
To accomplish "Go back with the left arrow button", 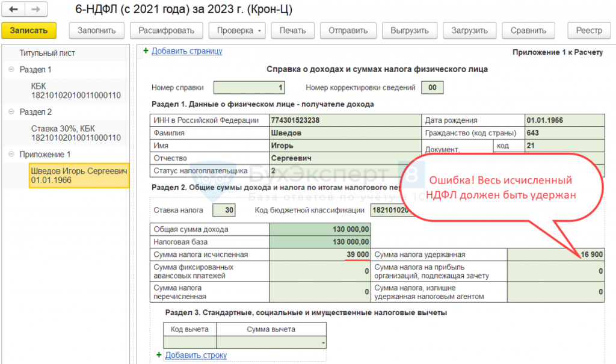I will click(x=13, y=10).
